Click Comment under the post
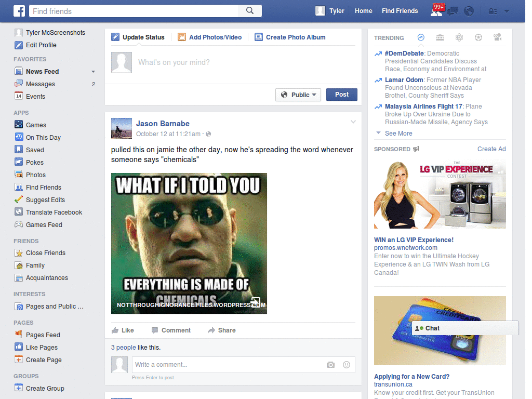This screenshot has height=399, width=532. [x=171, y=330]
